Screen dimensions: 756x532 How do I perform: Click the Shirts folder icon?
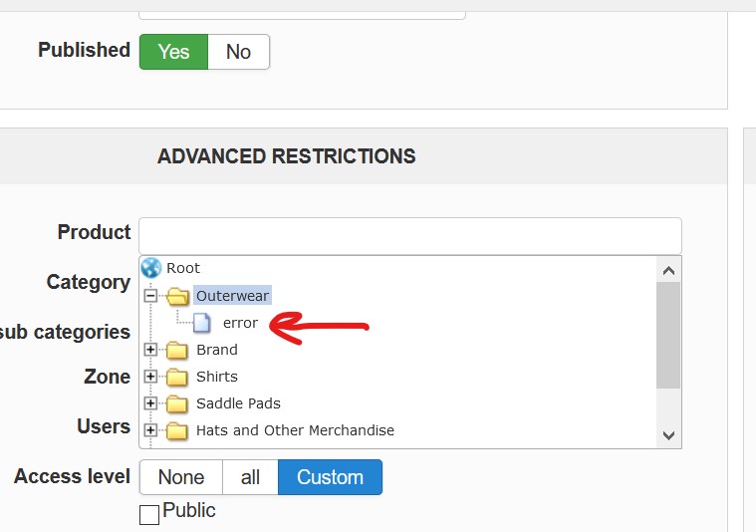click(178, 377)
